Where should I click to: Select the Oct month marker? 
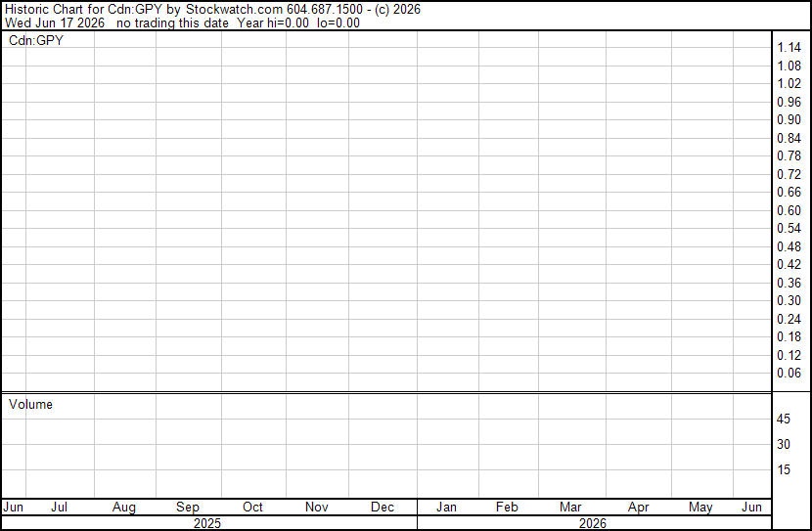point(252,508)
